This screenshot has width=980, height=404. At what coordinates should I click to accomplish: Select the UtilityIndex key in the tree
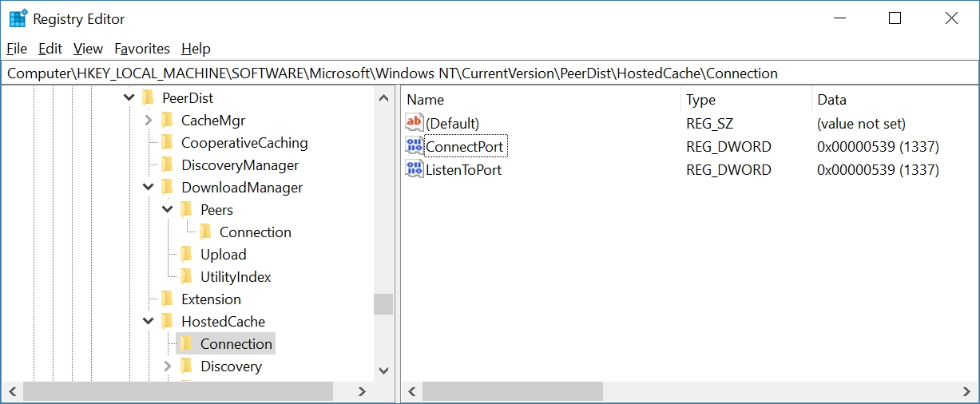tap(236, 277)
